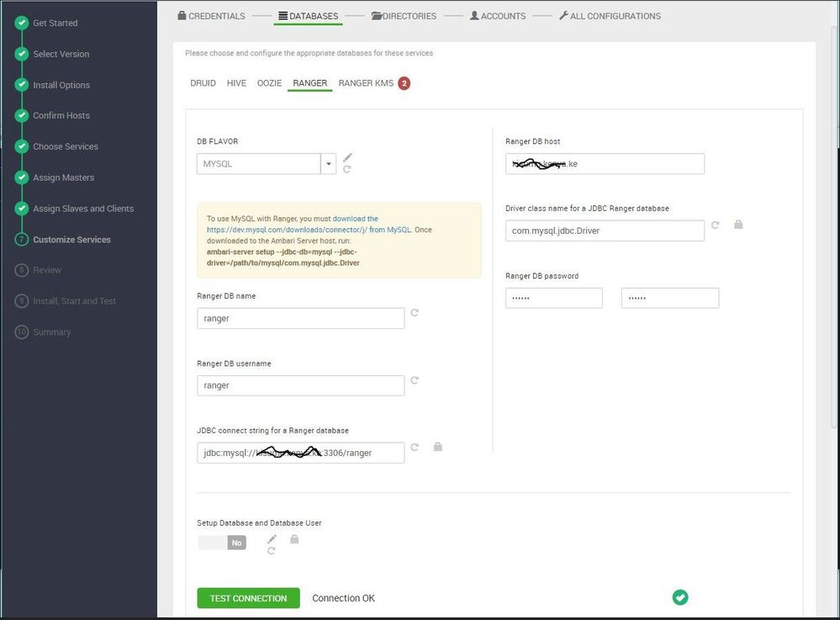The image size is (840, 620).
Task: Click the lock icon beside driver class name
Action: click(x=738, y=225)
